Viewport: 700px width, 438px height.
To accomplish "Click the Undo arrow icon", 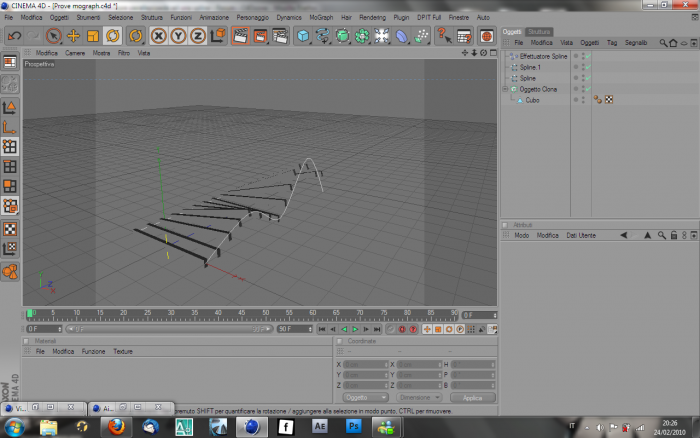I will coord(14,36).
